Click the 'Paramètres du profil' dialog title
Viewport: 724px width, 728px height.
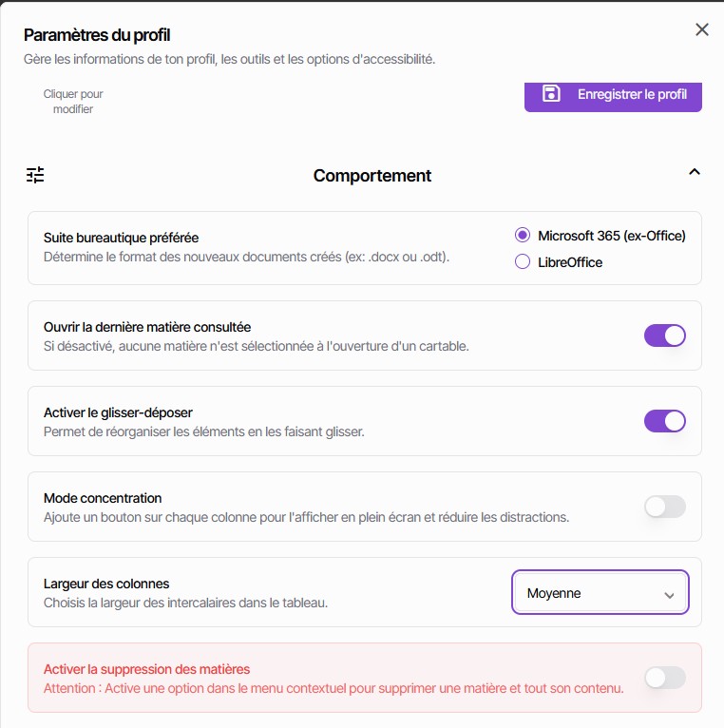(97, 36)
